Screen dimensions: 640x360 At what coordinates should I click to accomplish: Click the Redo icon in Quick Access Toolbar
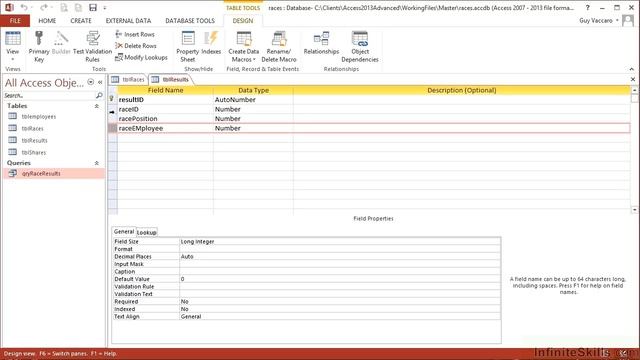coord(43,7)
